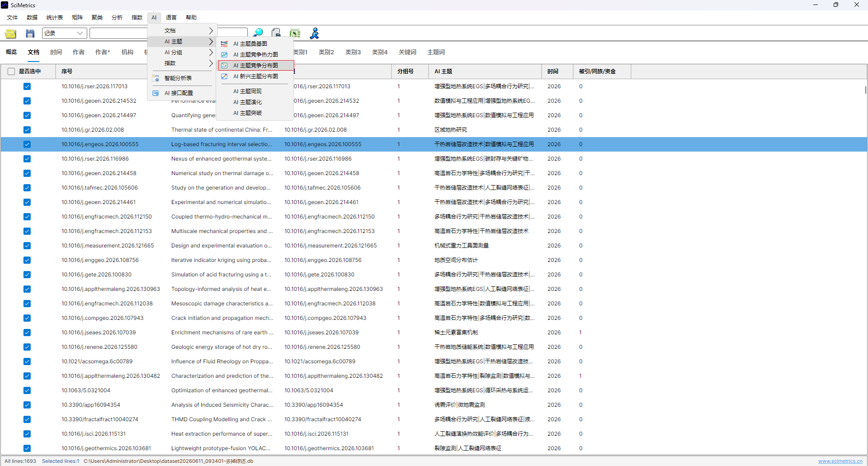This screenshot has height=466, width=868.
Task: Expand the AI 主题 submenu entry
Action: click(182, 42)
